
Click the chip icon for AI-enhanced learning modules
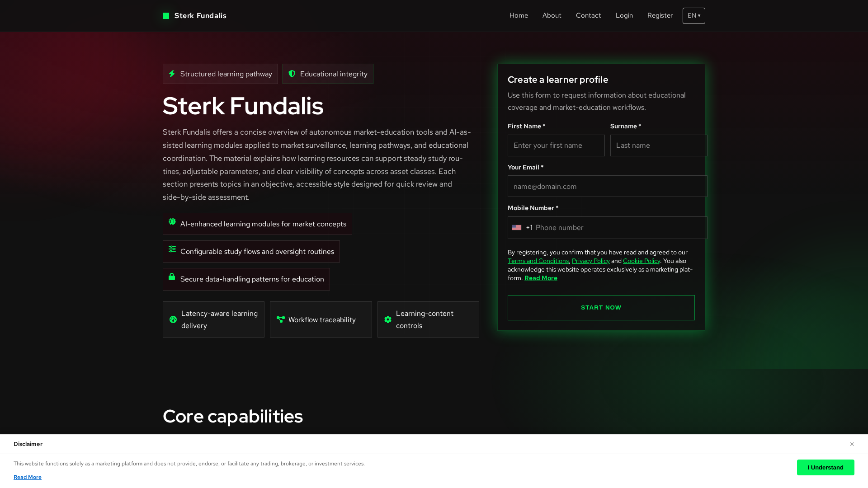pos(172,221)
